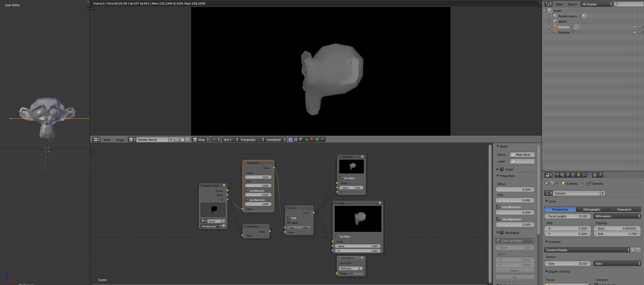Click the Alpha channel display icon in image header
644x285 pixels.
pyautogui.click(x=301, y=140)
